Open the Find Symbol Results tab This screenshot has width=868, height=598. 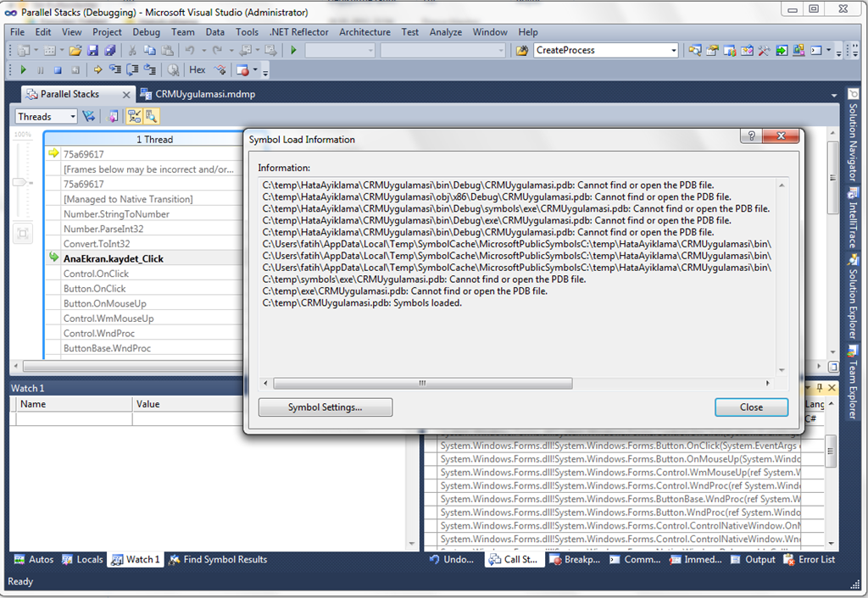click(x=218, y=559)
